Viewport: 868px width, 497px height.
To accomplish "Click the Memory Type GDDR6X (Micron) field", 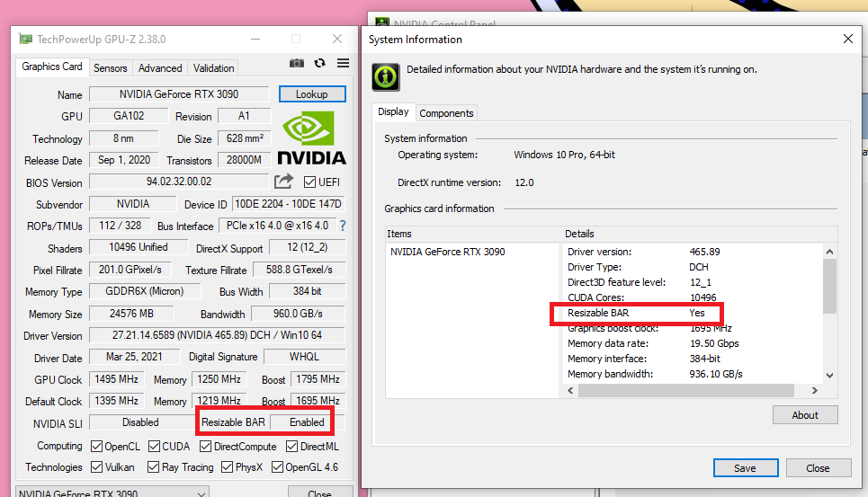I will (145, 291).
